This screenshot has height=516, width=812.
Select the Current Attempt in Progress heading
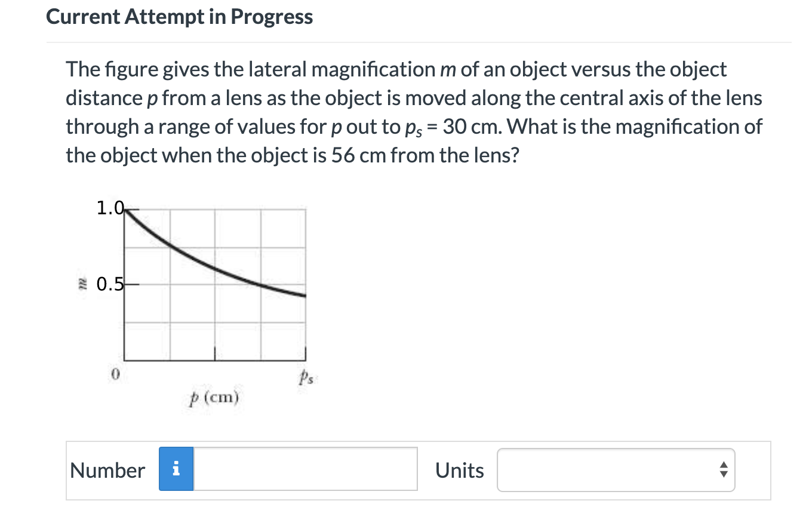click(179, 17)
